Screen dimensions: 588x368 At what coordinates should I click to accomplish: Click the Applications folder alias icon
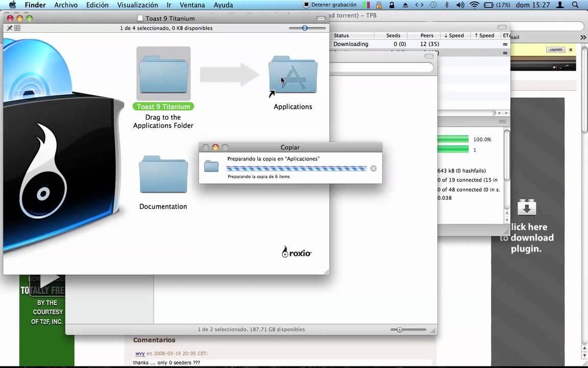(x=293, y=75)
